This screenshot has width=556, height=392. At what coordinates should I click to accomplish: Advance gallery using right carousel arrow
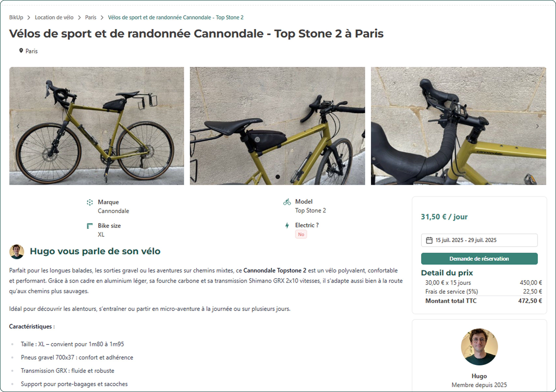(538, 126)
